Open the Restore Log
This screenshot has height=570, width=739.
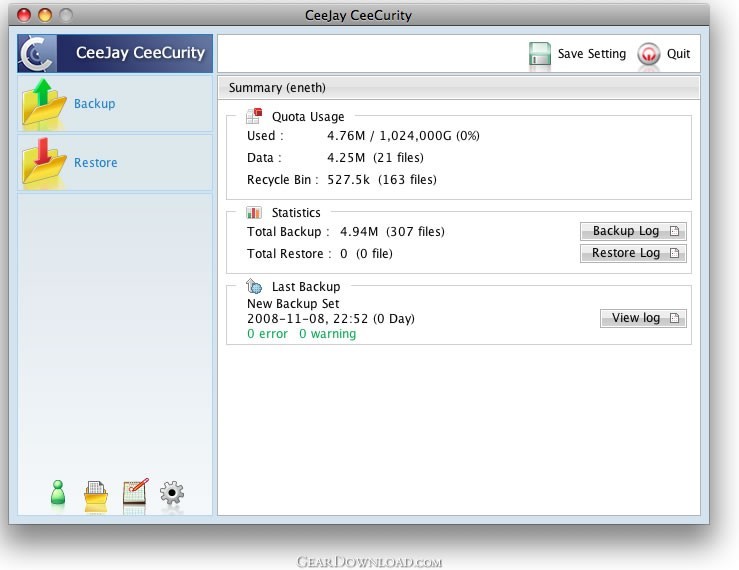pyautogui.click(x=632, y=253)
